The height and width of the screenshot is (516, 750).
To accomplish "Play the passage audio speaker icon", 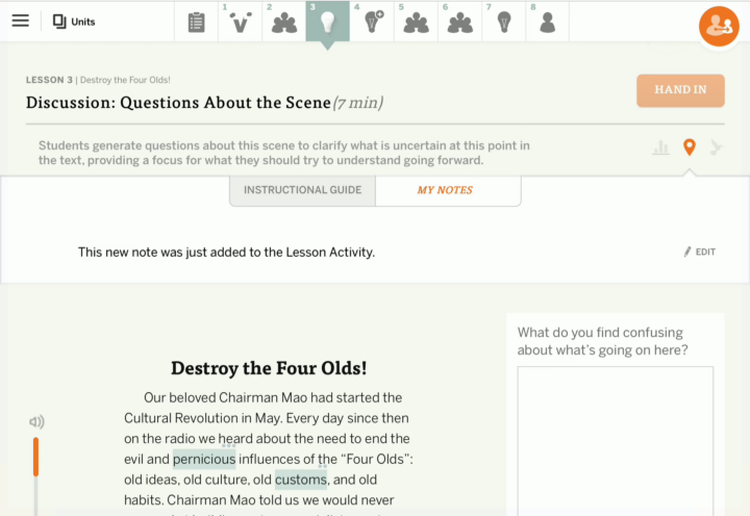I will pyautogui.click(x=37, y=422).
